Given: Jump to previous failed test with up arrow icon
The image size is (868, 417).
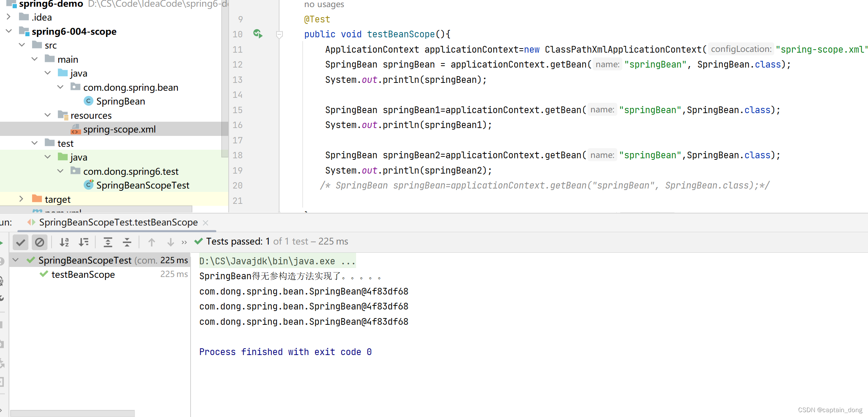Looking at the screenshot, I should (152, 242).
